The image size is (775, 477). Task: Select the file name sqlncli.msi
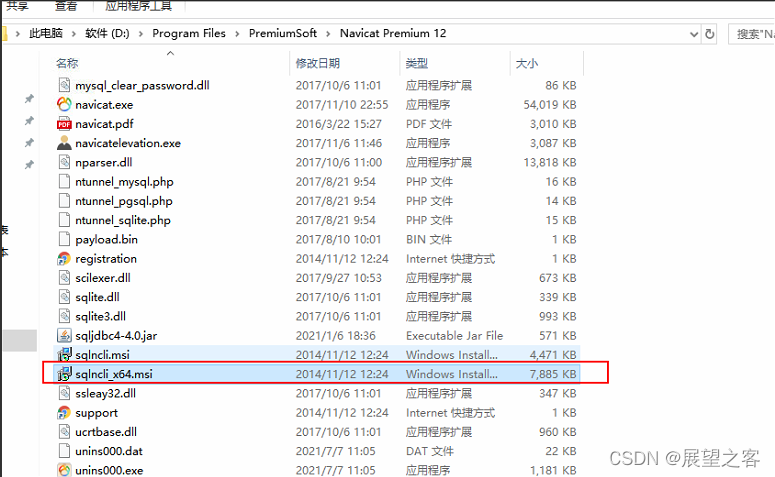coord(102,355)
